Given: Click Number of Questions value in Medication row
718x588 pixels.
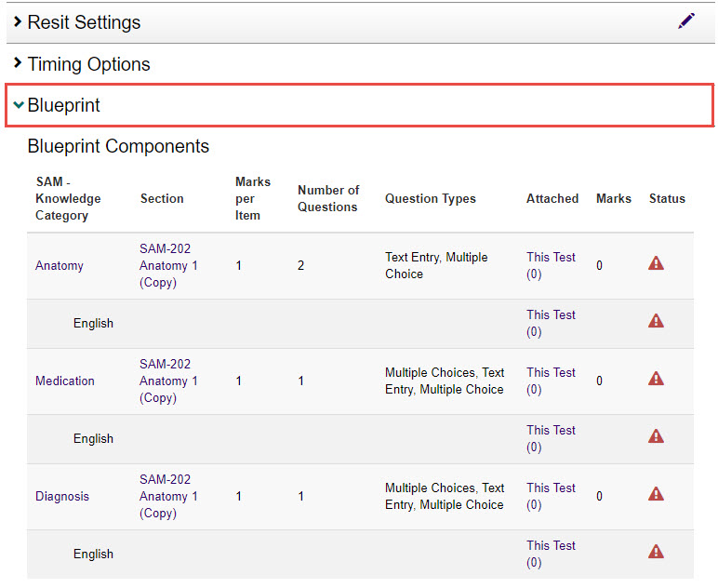Looking at the screenshot, I should point(300,381).
